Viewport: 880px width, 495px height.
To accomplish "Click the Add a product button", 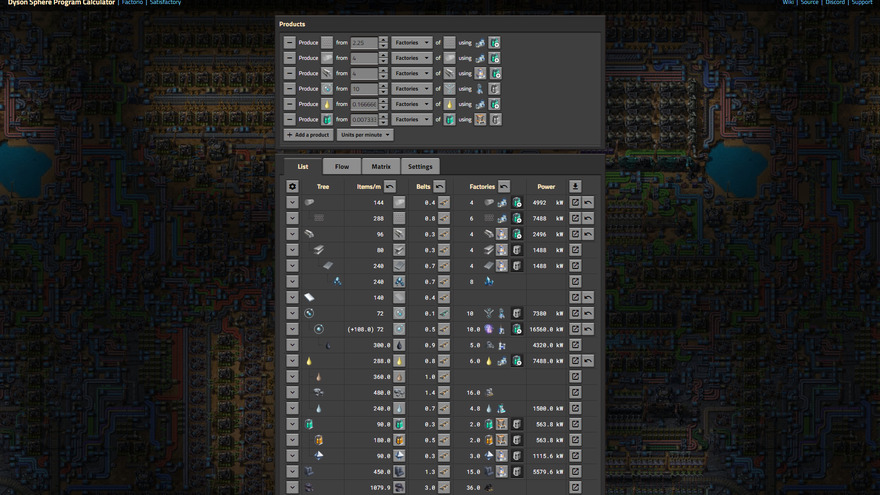I will click(308, 135).
